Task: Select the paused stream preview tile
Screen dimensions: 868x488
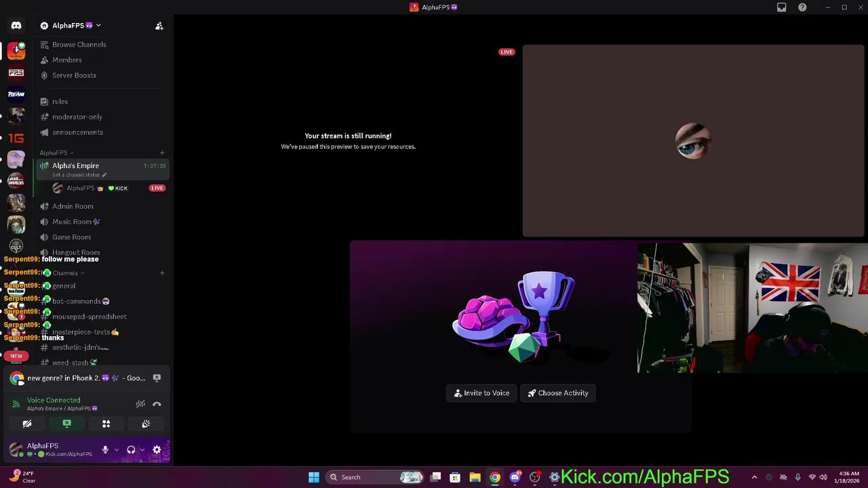Action: click(x=348, y=141)
